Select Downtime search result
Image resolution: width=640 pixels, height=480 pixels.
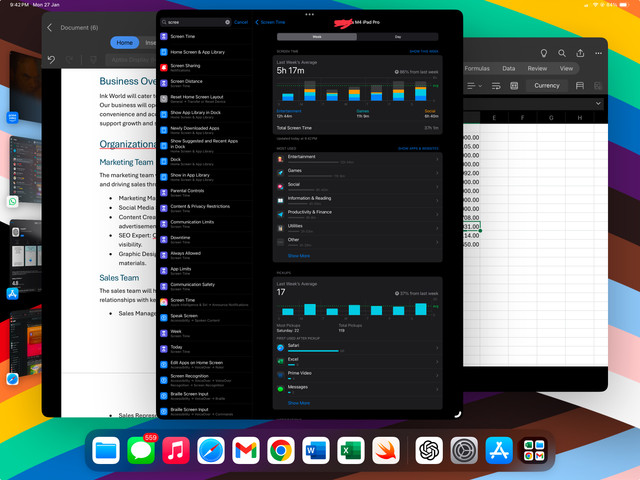pos(205,240)
